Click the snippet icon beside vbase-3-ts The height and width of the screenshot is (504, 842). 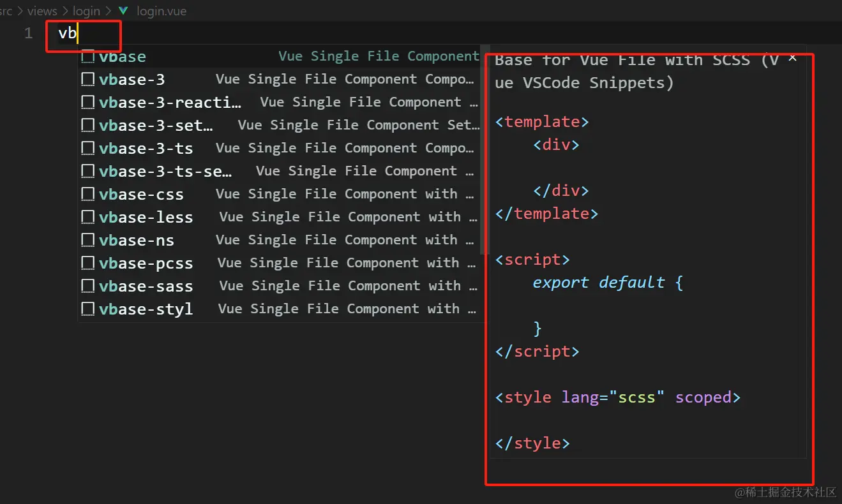88,148
